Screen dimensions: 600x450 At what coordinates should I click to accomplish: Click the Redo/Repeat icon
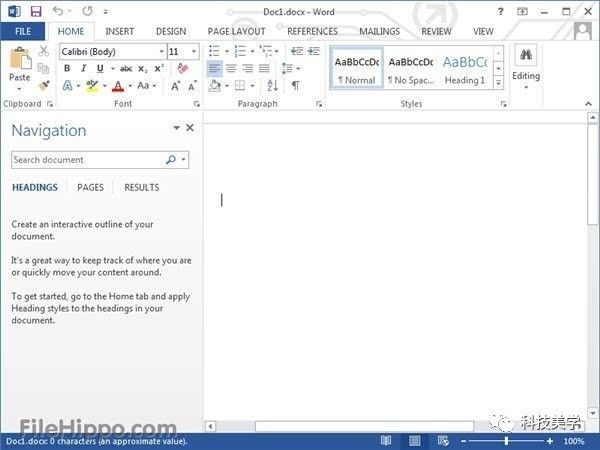88,11
